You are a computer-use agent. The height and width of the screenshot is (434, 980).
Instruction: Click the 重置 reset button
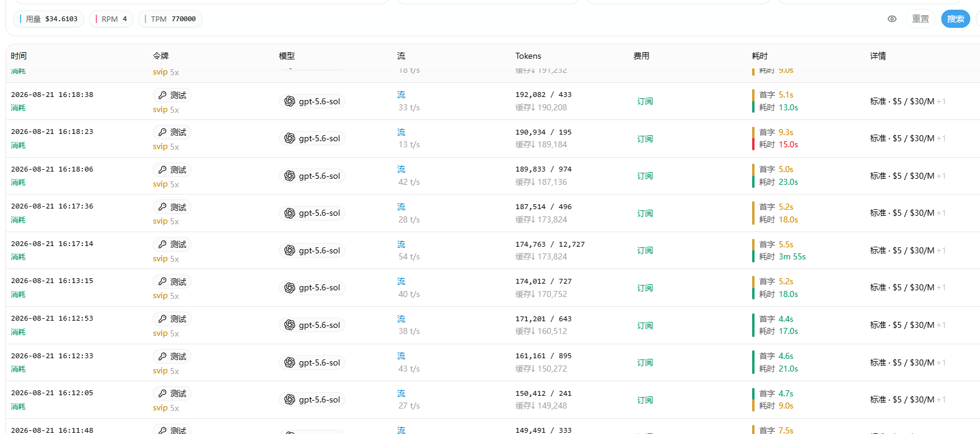921,19
